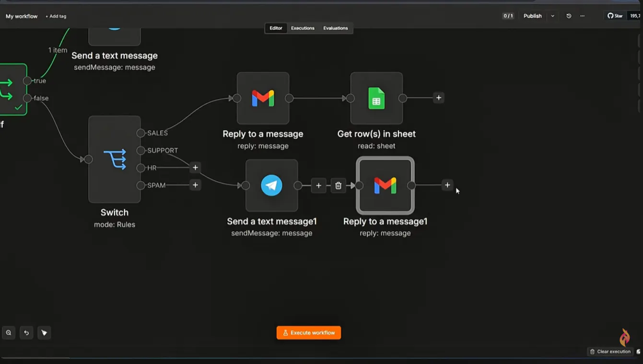This screenshot has width=643, height=364.
Task: Click the GitHub Star button
Action: click(x=615, y=16)
